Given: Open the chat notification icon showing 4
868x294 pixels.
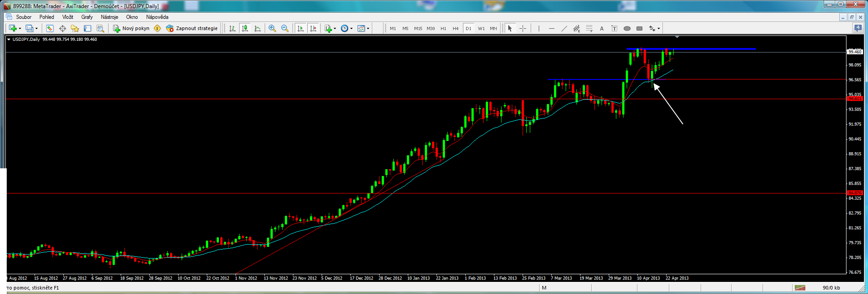Looking at the screenshot, I should click(x=858, y=28).
